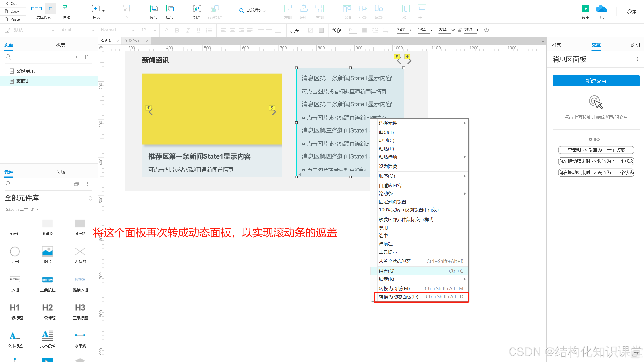Click the search icon in pages panel
Viewport: 644px width, 362px height.
[x=8, y=57]
